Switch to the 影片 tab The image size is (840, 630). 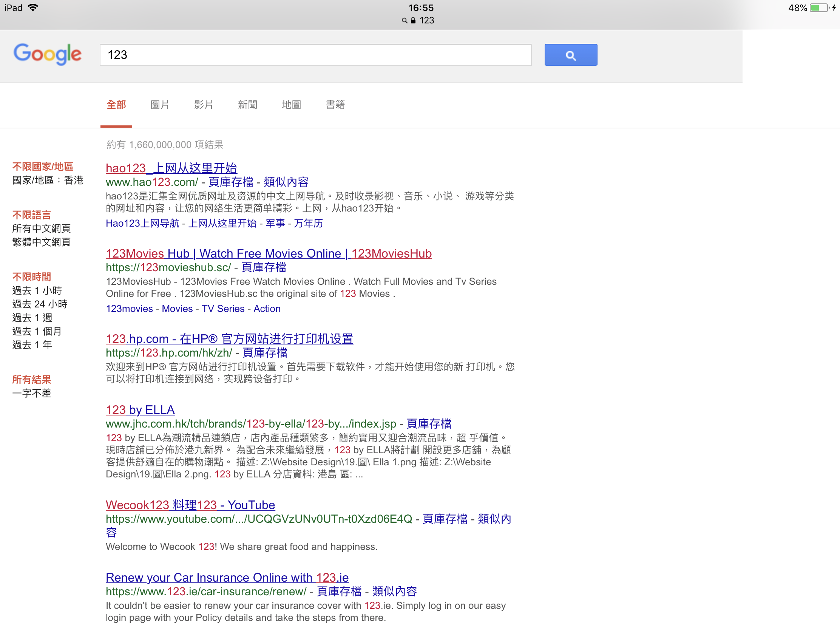tap(204, 105)
